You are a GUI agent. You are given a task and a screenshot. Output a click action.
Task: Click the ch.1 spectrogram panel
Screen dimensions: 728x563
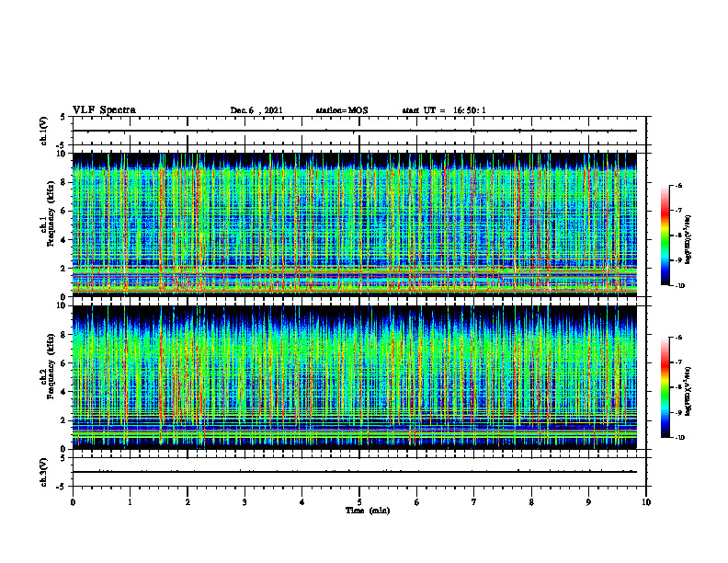coord(354,224)
